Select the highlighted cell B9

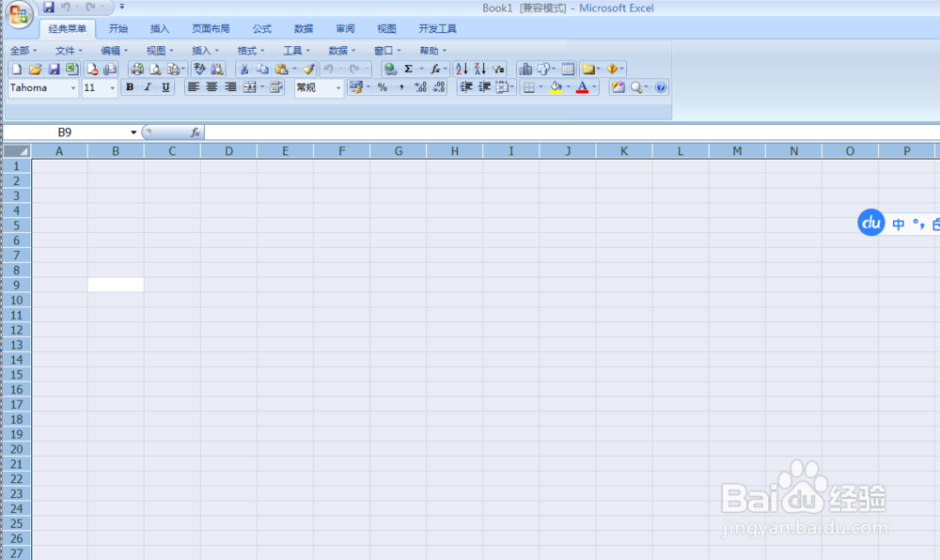pos(116,285)
